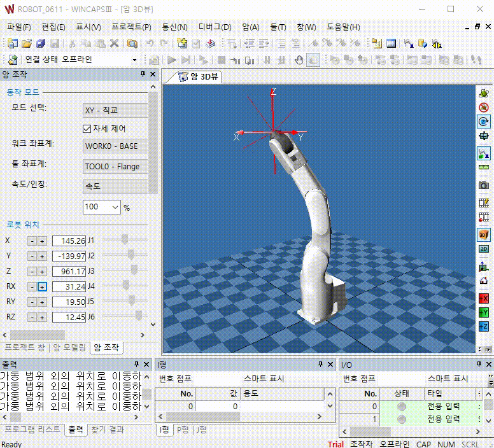Click the red download arrow toolbar icon

211,43
